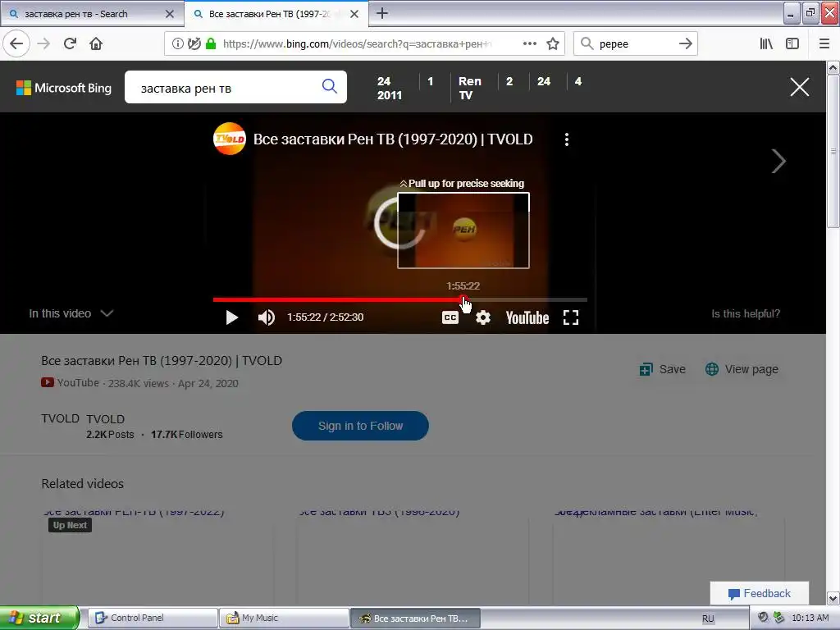Open YouTube player more options dots
Screen dimensions: 840x630
pos(566,139)
